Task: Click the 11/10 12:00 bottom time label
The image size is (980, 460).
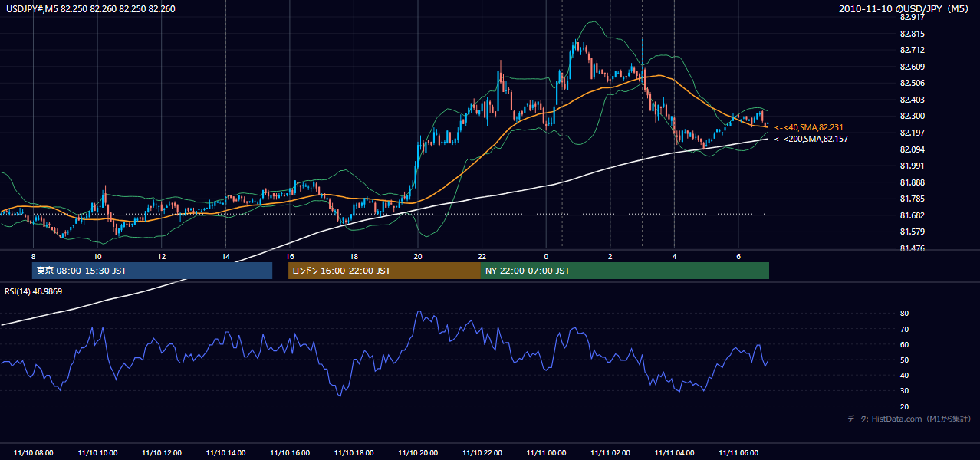Action: coord(161,453)
